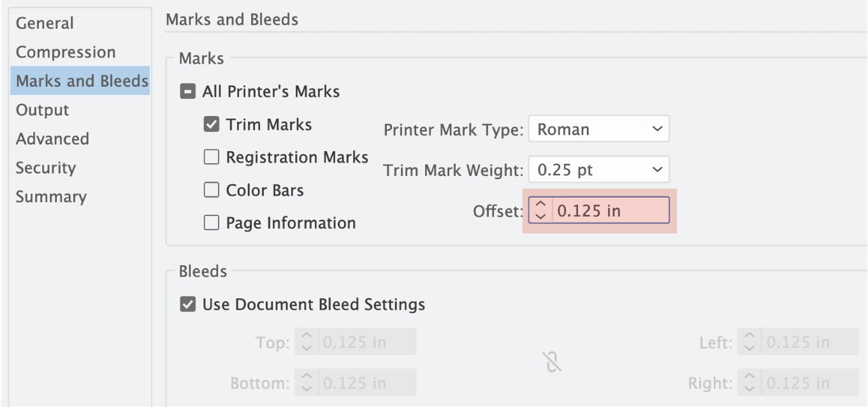Open the Trim Mark Weight dropdown
Image resolution: width=868 pixels, height=408 pixels.
point(598,170)
